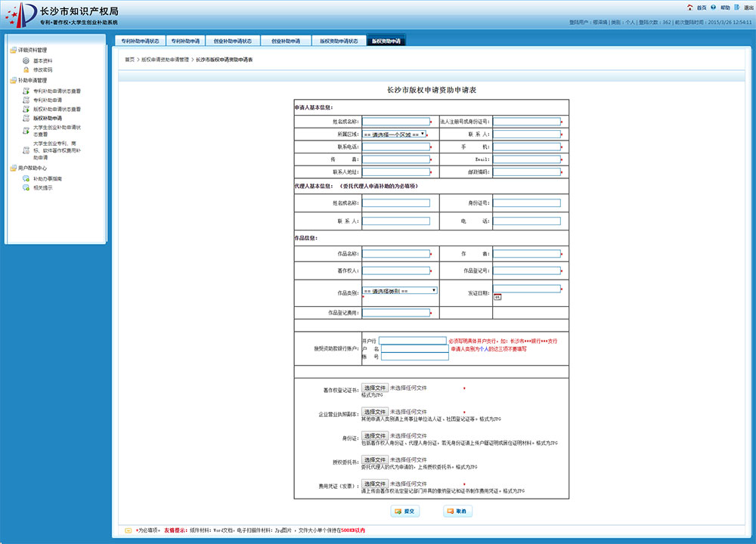Switch to the 创业补助申请状态 tab
Viewport: 756px width, 544px height.
(x=233, y=41)
